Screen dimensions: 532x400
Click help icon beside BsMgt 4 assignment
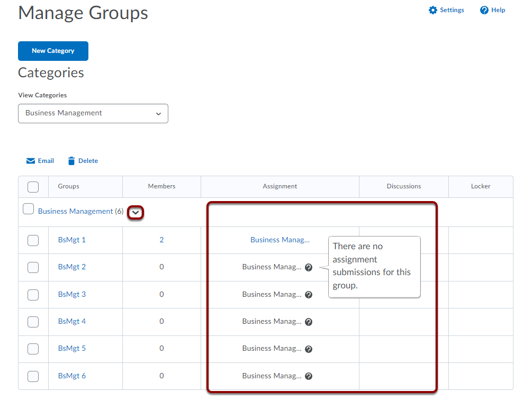click(x=309, y=322)
